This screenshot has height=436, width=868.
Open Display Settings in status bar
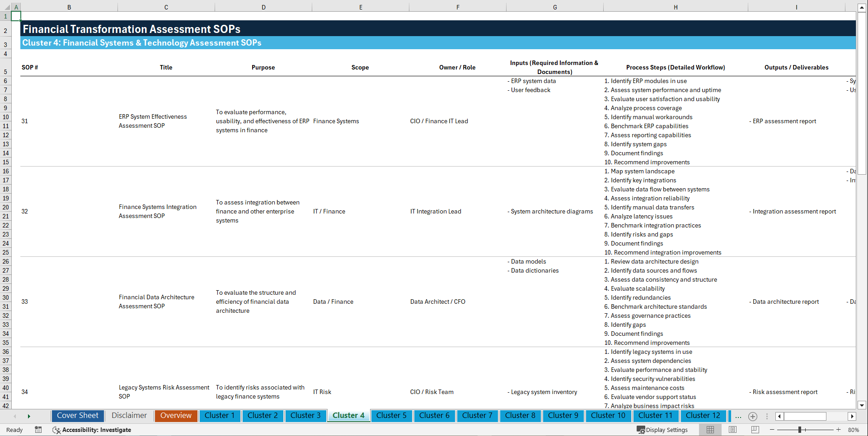click(x=662, y=430)
